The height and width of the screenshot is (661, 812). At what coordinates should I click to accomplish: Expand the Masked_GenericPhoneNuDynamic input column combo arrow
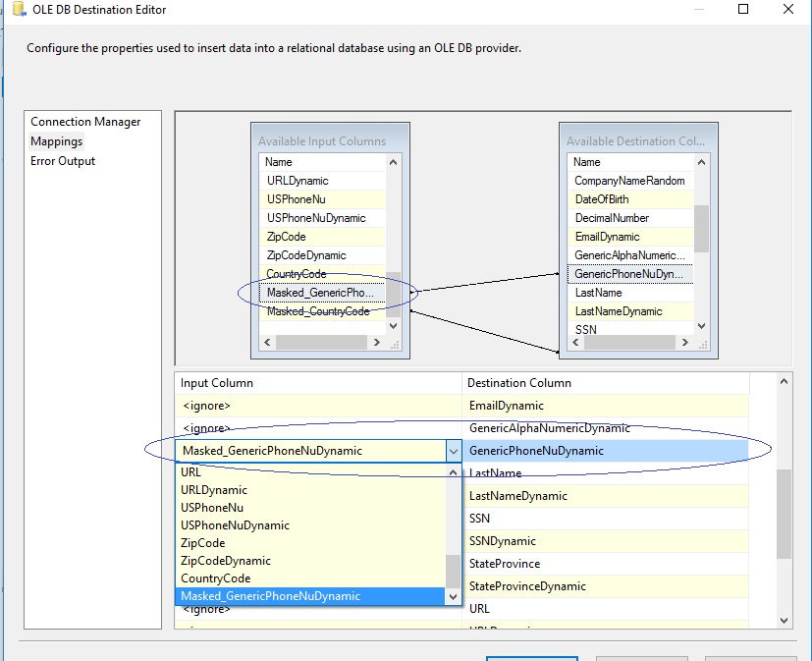[453, 451]
